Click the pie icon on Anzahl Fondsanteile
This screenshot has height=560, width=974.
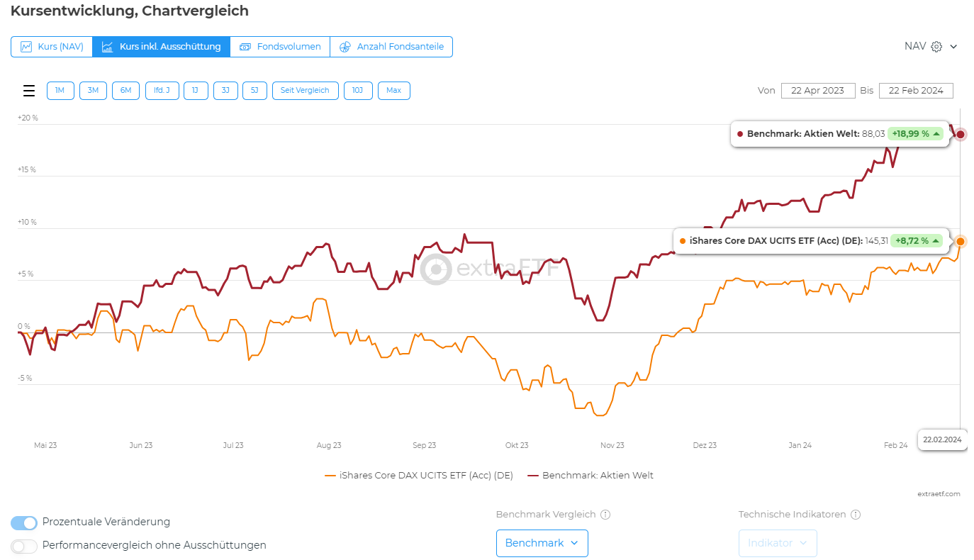[345, 47]
